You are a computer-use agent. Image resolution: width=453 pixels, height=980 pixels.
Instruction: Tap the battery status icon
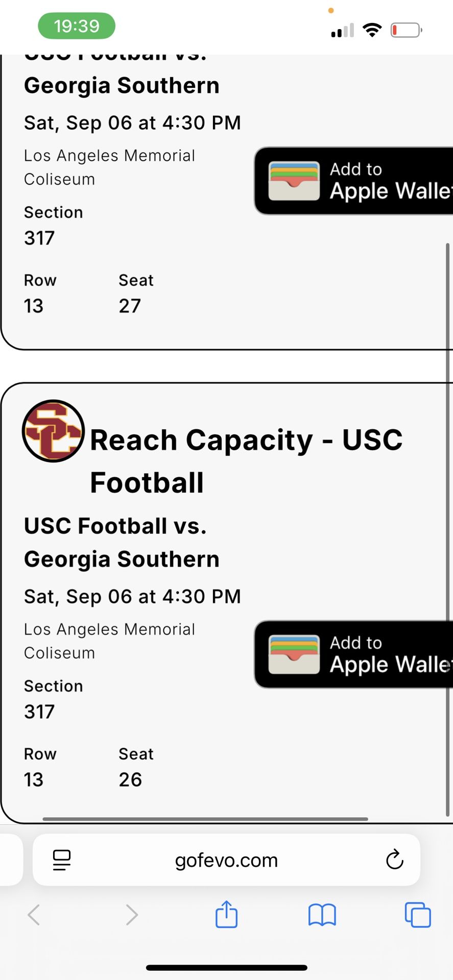tap(406, 30)
